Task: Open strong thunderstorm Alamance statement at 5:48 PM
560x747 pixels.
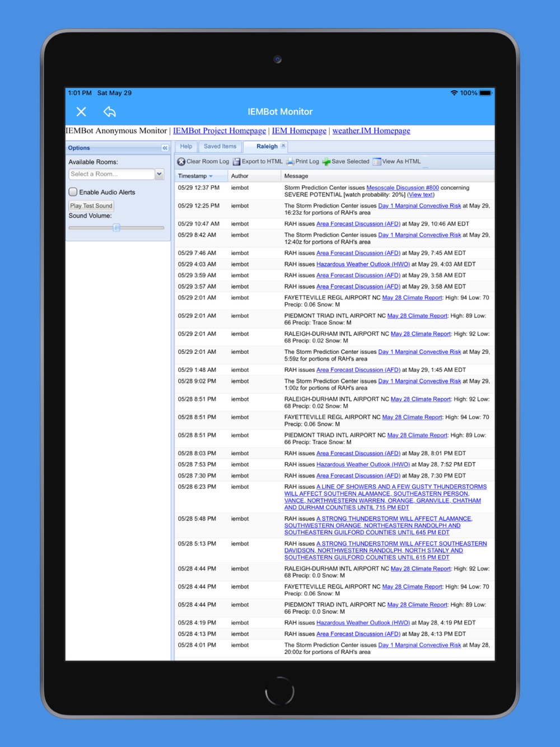Action: pyautogui.click(x=379, y=526)
